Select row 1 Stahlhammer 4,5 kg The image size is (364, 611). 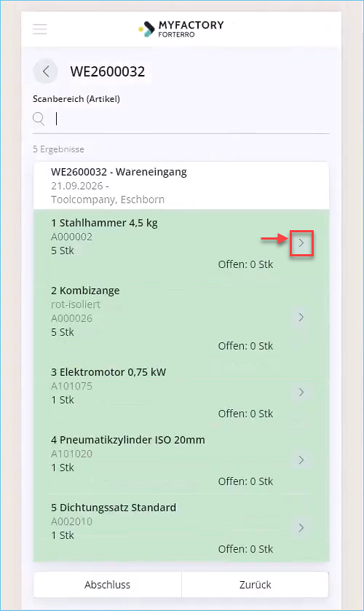[x=181, y=243]
